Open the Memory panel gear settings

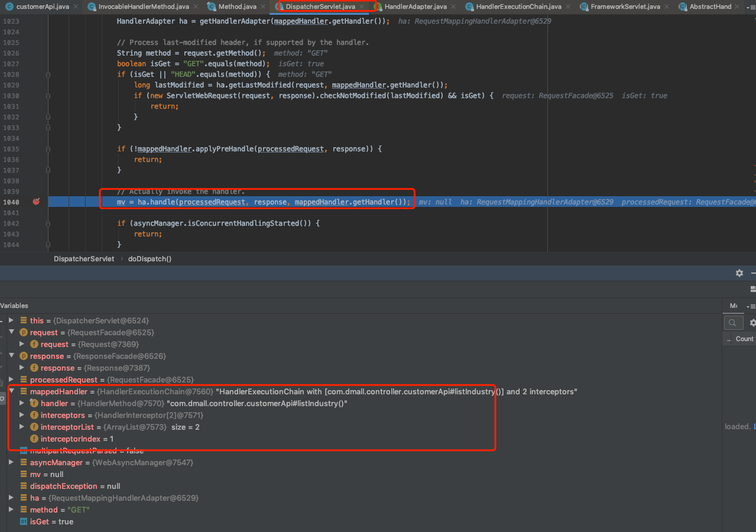point(752,323)
